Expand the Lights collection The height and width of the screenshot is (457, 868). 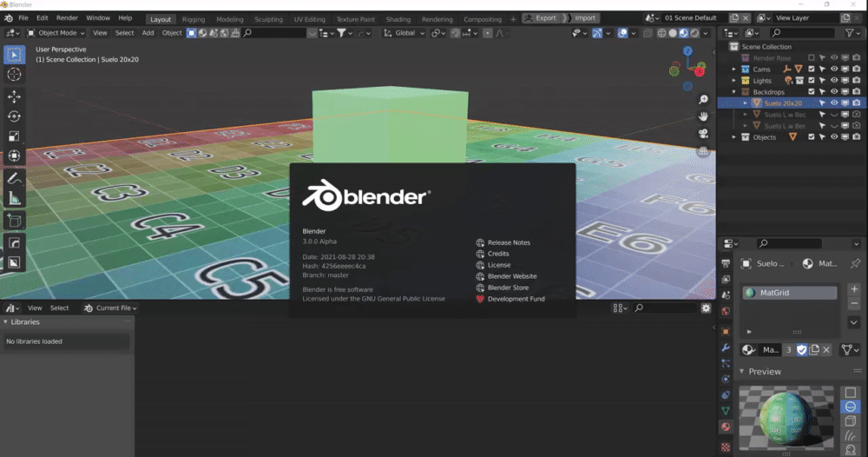[734, 80]
